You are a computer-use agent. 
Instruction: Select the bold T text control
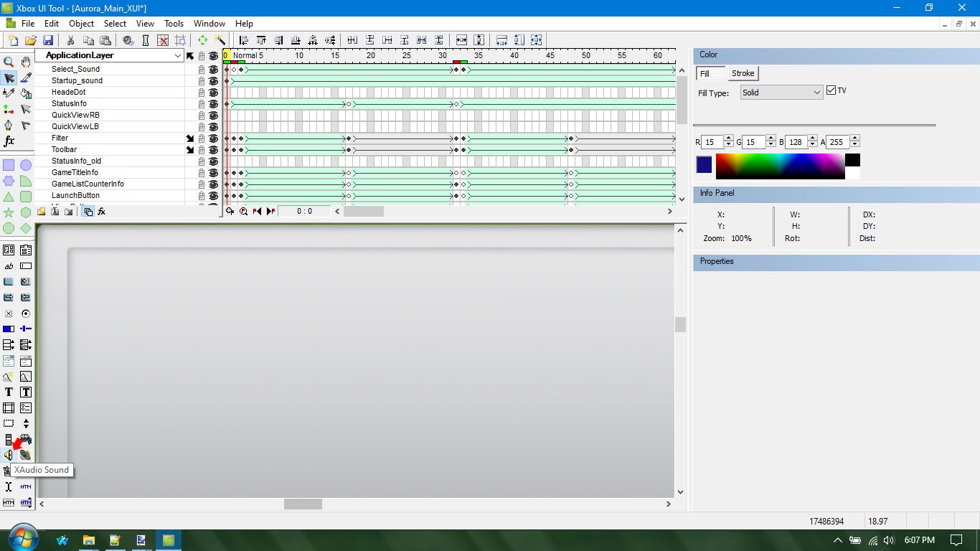point(9,392)
